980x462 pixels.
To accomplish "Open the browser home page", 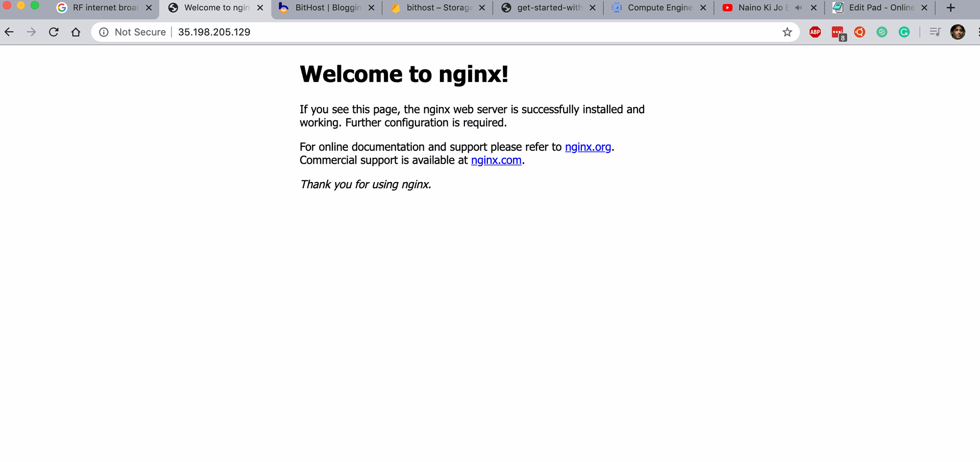I will [x=76, y=32].
